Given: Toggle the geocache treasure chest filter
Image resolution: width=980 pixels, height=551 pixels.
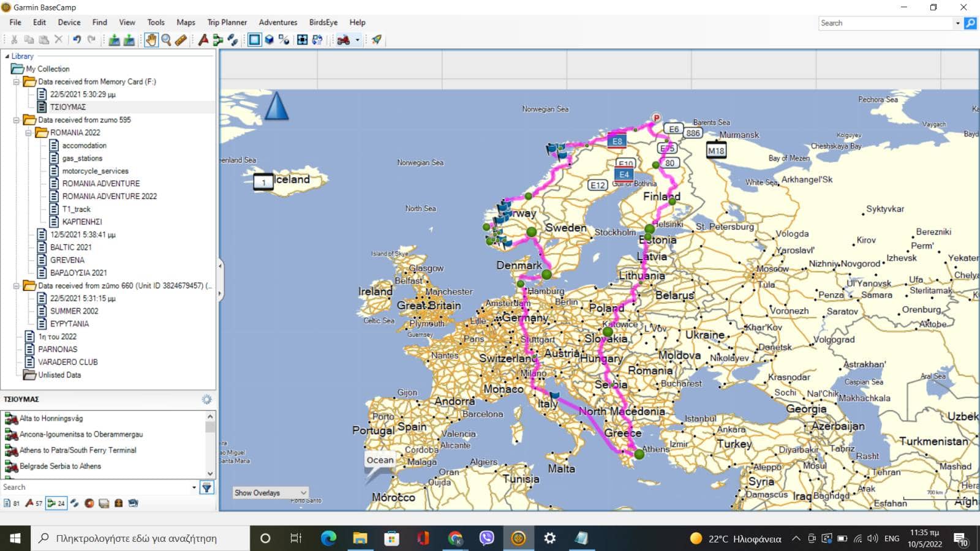Looking at the screenshot, I should coord(119,503).
